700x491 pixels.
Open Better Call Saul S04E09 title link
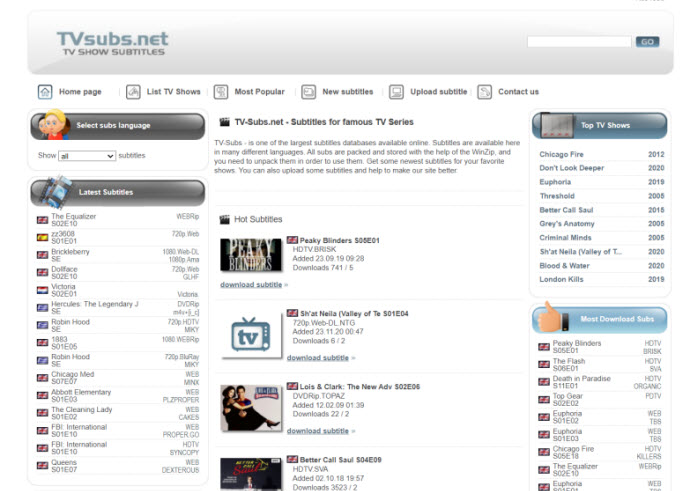[x=341, y=460]
